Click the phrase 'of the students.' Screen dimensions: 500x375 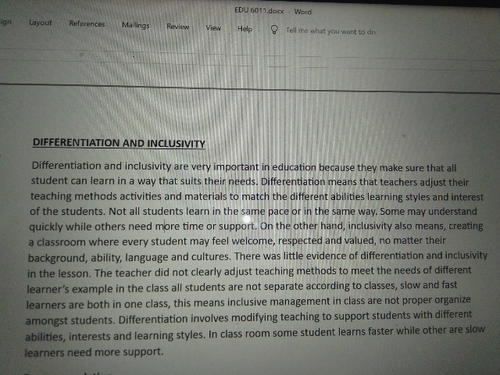[68, 211]
